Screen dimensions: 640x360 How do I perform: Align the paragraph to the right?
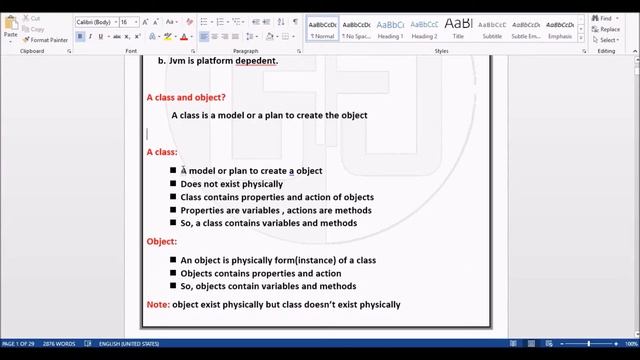(x=225, y=37)
